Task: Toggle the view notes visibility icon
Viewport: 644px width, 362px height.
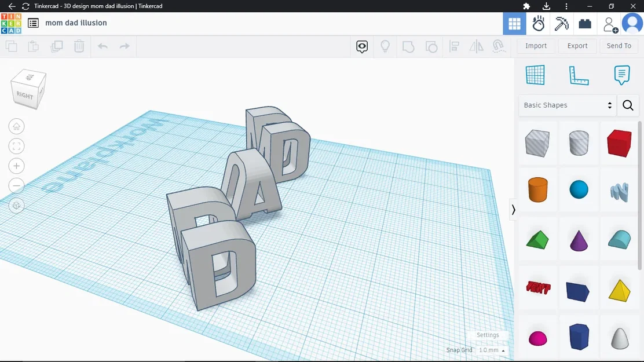Action: point(362,46)
